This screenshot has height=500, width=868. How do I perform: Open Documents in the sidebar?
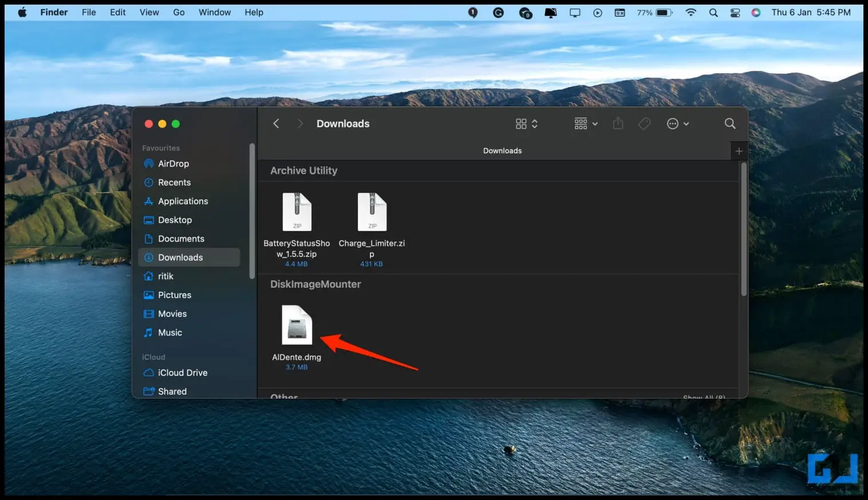190,239
